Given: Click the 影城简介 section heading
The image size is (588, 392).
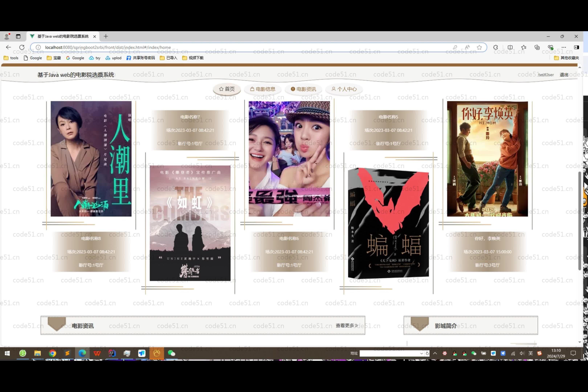Looking at the screenshot, I should [446, 326].
